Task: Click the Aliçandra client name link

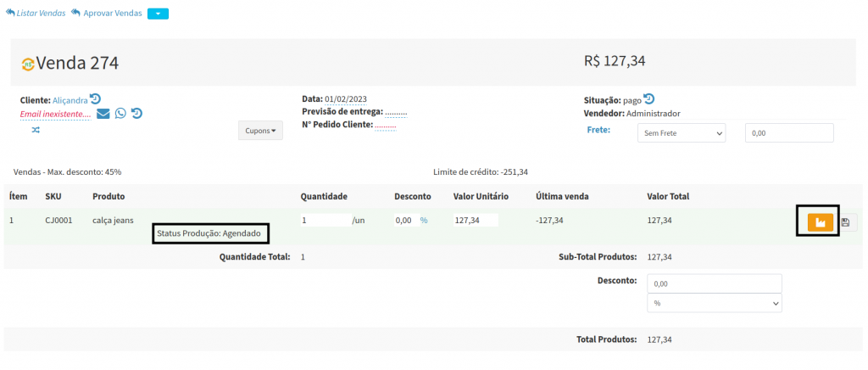Action: click(70, 100)
